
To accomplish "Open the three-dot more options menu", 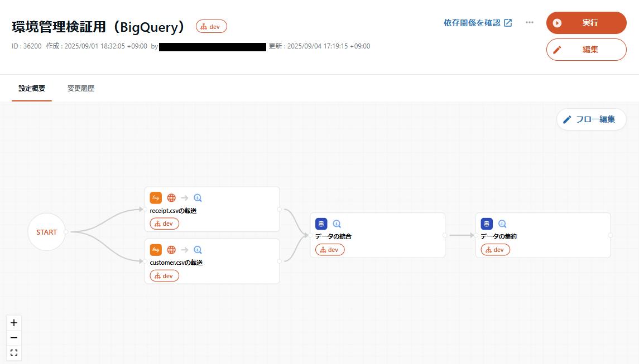I will (x=530, y=22).
